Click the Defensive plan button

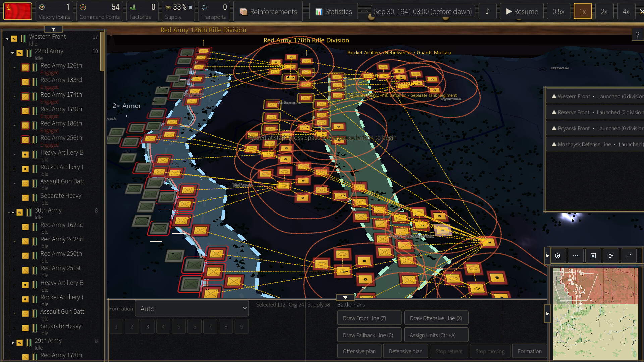pyautogui.click(x=406, y=351)
